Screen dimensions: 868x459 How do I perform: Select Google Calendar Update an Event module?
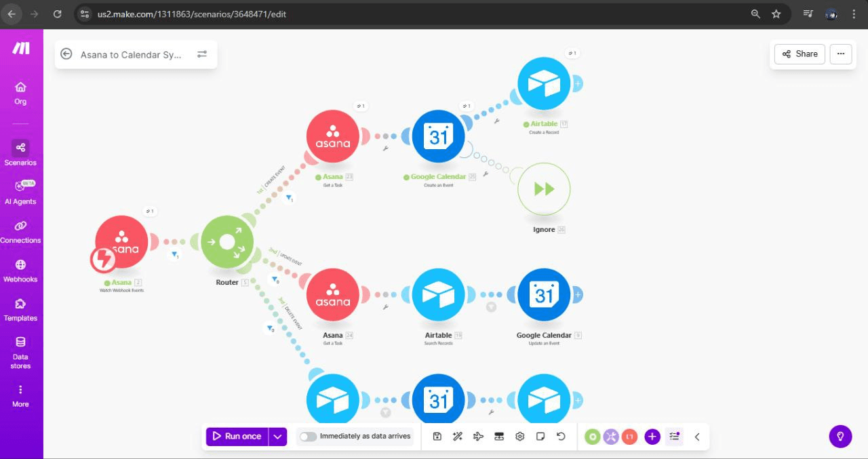544,295
